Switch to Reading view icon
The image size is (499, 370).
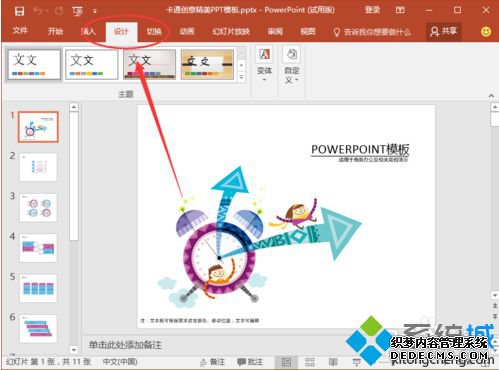333,362
